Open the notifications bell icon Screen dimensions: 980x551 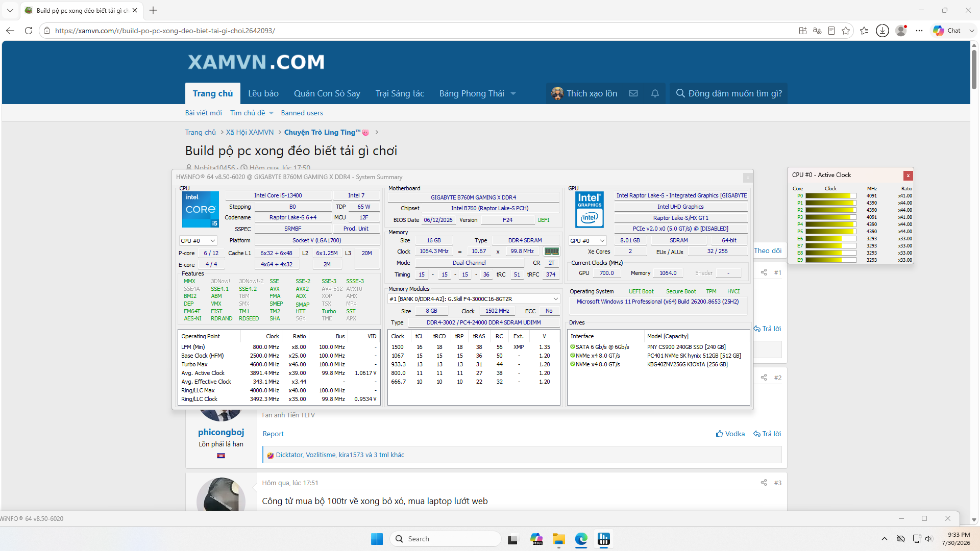(655, 93)
